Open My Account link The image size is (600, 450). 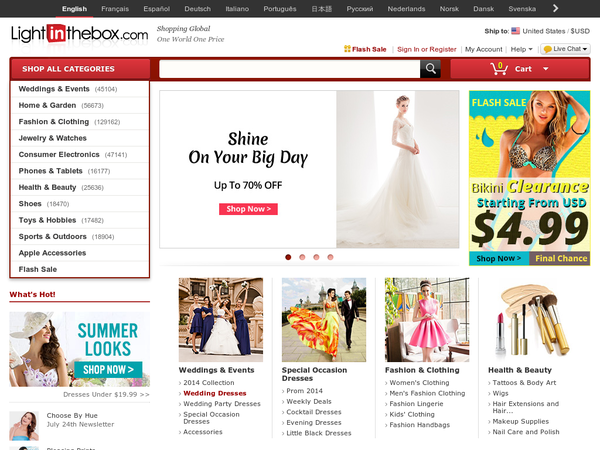coord(484,49)
